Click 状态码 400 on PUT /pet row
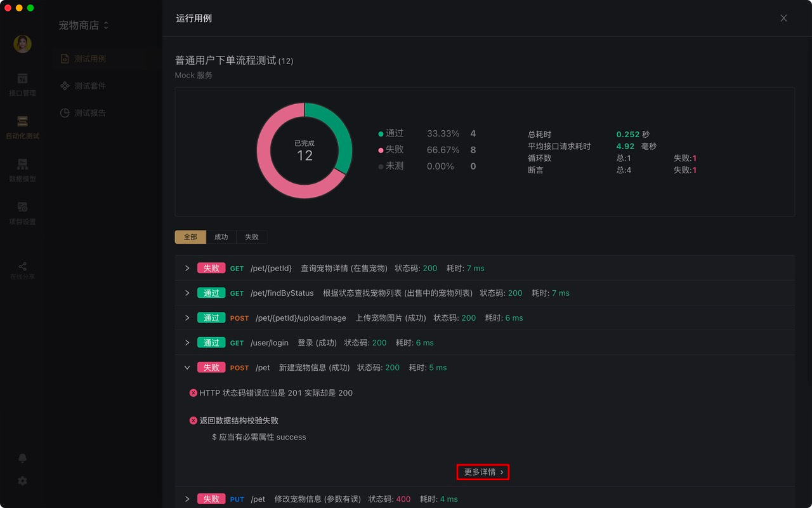 coord(390,499)
